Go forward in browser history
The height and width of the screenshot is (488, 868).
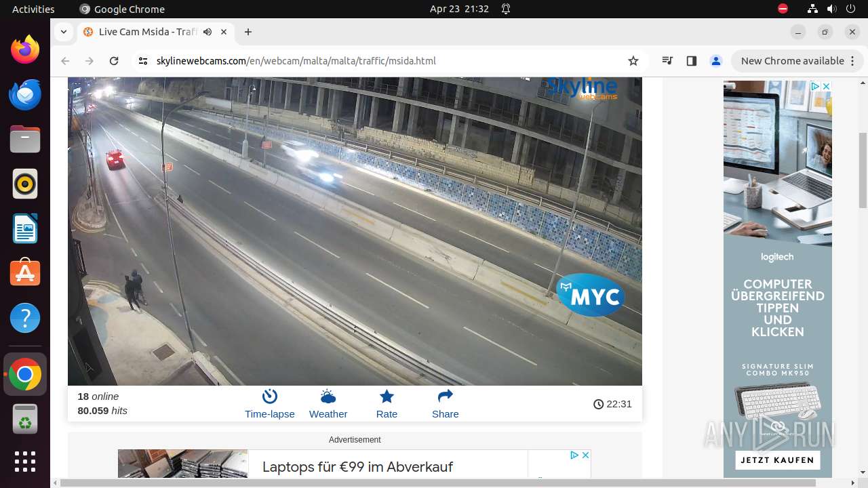90,61
